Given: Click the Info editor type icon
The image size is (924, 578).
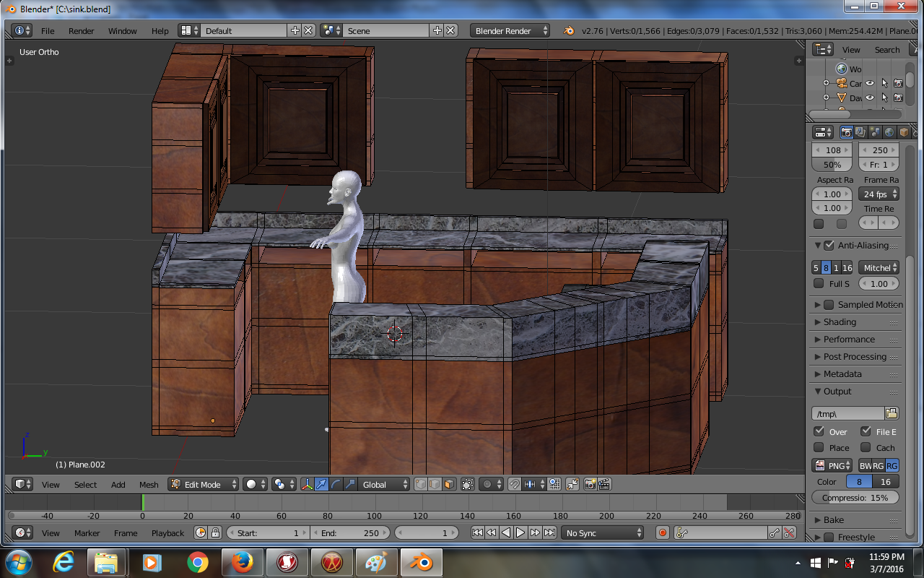Looking at the screenshot, I should pyautogui.click(x=22, y=30).
